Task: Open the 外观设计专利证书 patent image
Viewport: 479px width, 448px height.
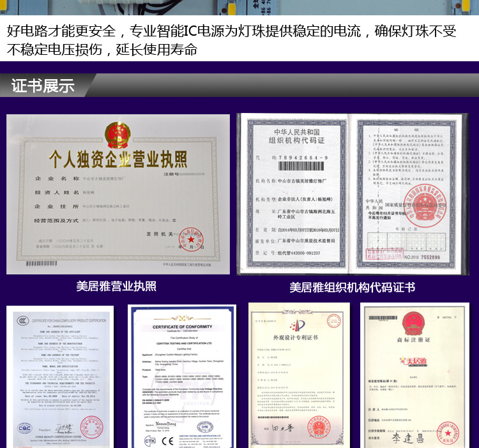Action: coord(299,377)
